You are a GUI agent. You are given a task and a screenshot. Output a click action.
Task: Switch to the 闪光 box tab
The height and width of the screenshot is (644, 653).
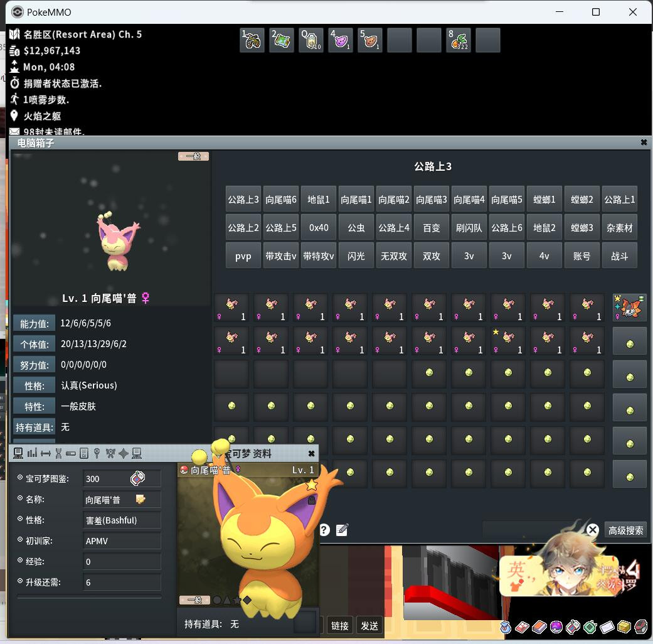tap(356, 256)
